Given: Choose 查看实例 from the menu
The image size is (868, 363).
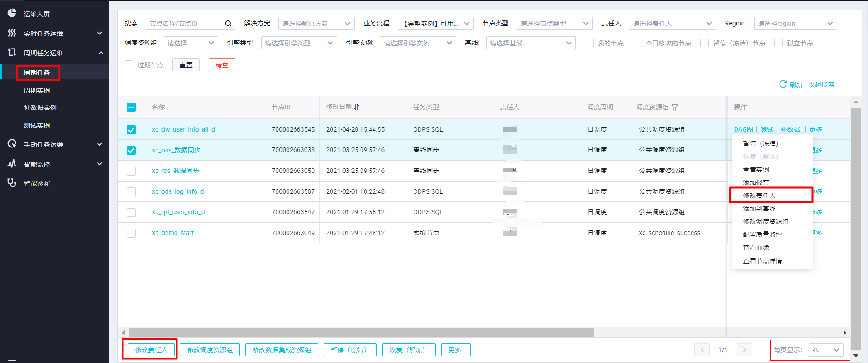Looking at the screenshot, I should click(756, 169).
